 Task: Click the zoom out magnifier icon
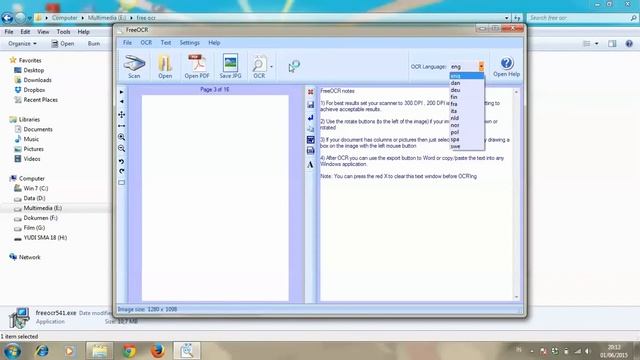pyautogui.click(x=122, y=149)
